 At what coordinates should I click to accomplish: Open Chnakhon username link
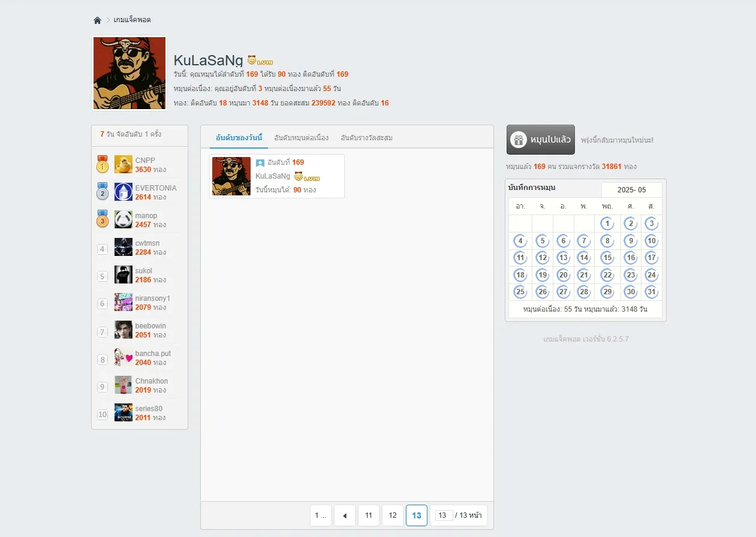152,381
